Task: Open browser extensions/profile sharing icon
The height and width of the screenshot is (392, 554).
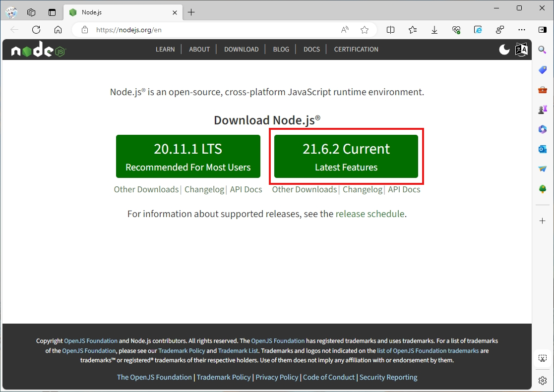Action: 500,30
